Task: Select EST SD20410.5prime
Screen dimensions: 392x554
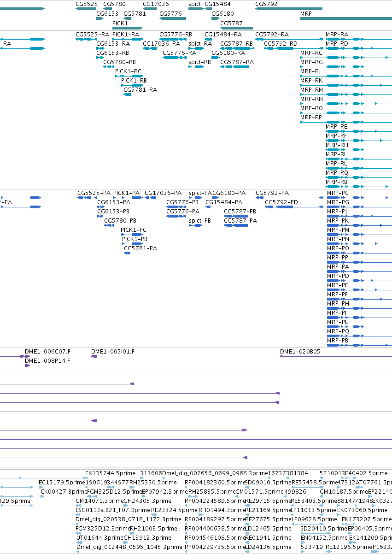Action: (x=323, y=529)
